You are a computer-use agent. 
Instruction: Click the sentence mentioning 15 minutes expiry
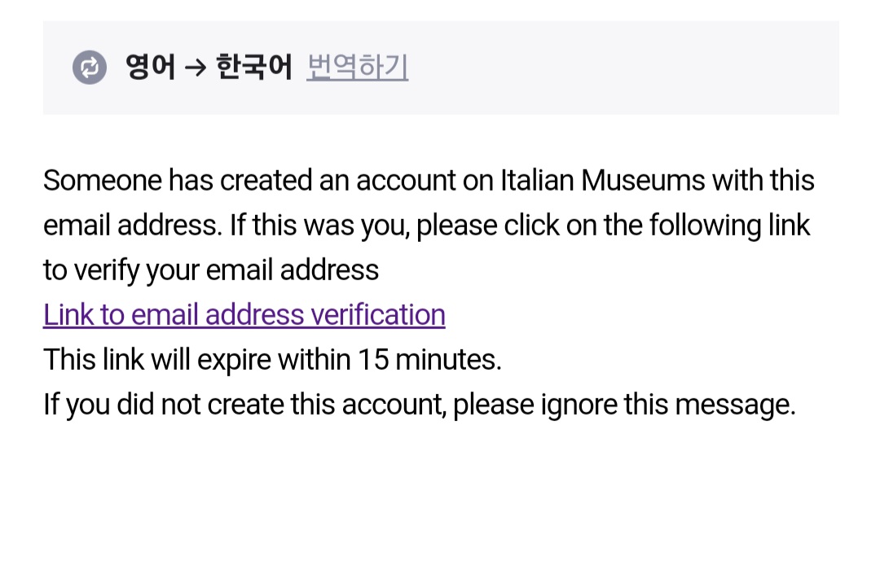[272, 359]
